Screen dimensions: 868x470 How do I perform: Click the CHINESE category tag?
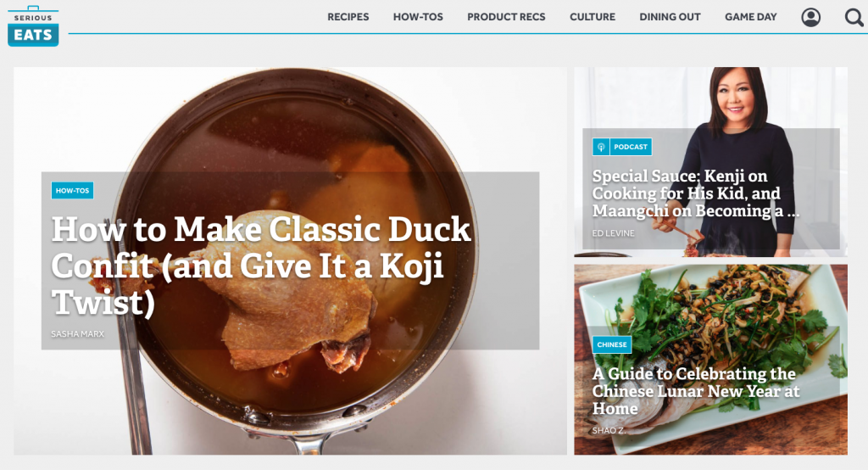612,344
